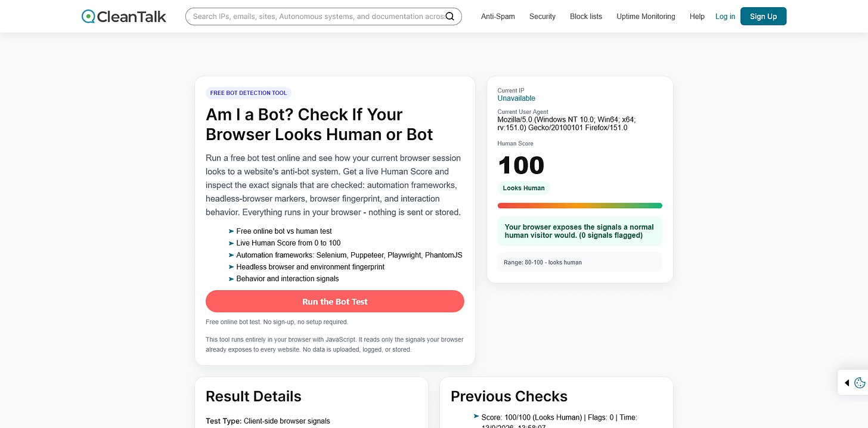Click the Unavailable current IP value

(516, 98)
